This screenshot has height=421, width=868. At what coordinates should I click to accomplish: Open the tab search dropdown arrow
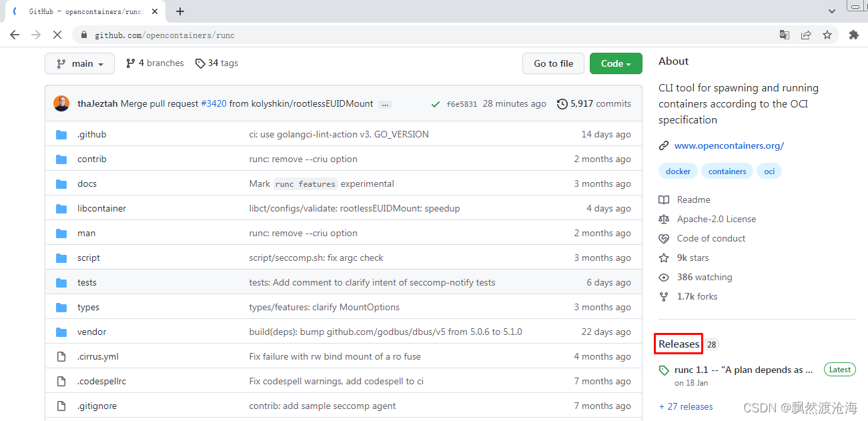click(x=832, y=11)
